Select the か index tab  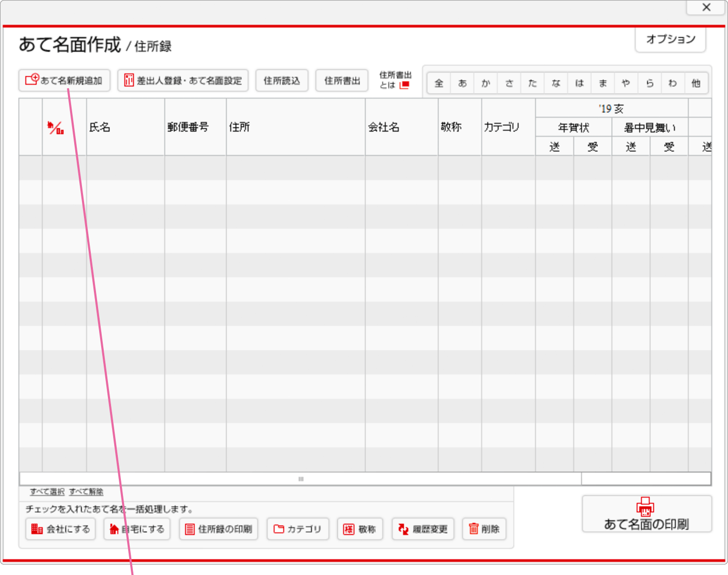point(486,83)
